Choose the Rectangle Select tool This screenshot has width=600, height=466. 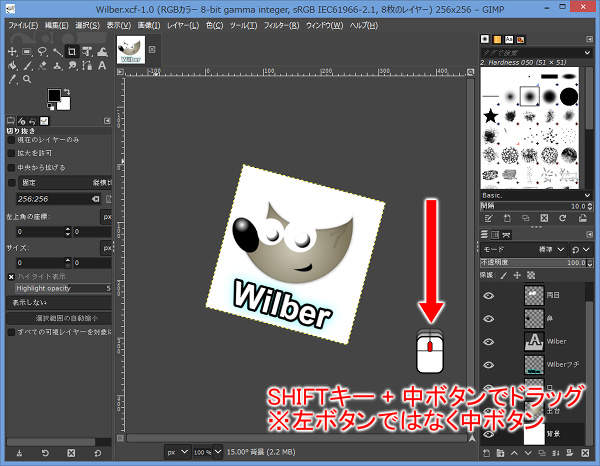click(28, 52)
